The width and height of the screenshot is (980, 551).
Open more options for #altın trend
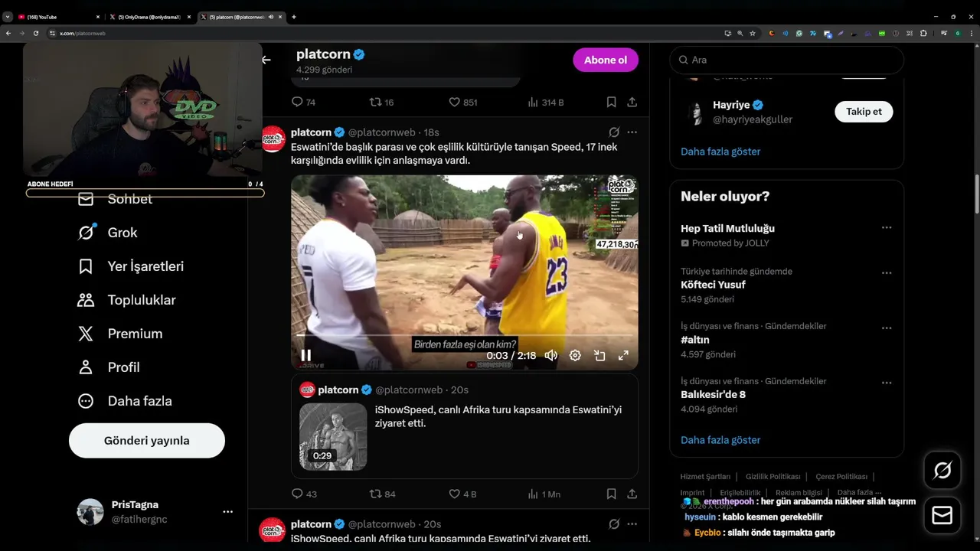click(887, 328)
